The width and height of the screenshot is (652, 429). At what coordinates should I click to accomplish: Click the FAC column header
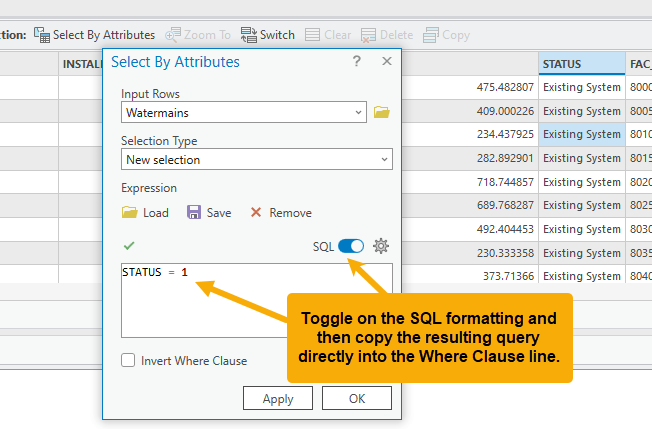pos(639,64)
